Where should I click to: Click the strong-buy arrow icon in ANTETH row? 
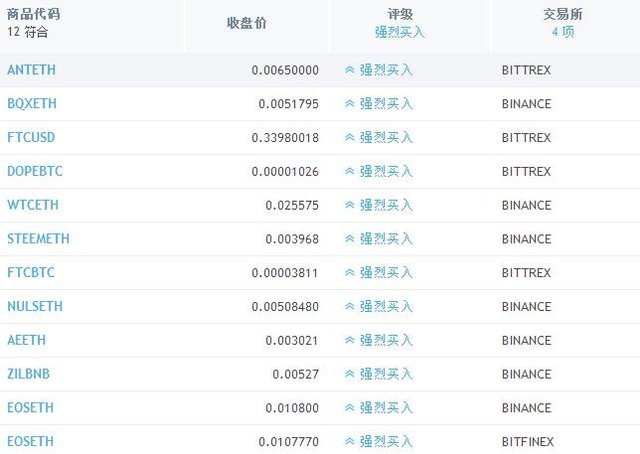coord(349,70)
